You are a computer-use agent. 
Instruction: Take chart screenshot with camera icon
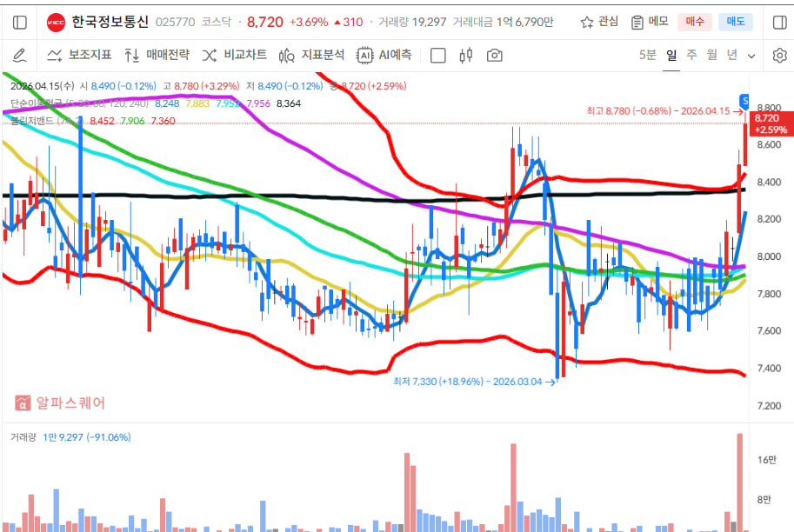coord(494,56)
